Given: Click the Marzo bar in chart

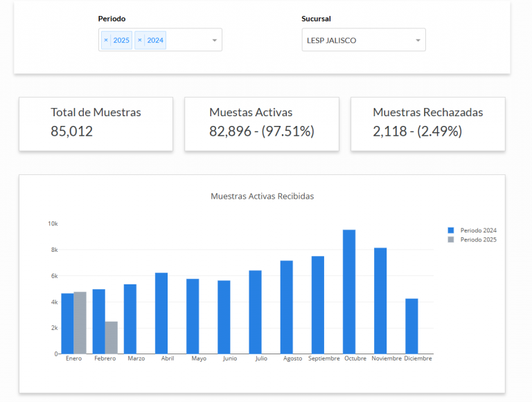Looking at the screenshot, I should [x=130, y=319].
